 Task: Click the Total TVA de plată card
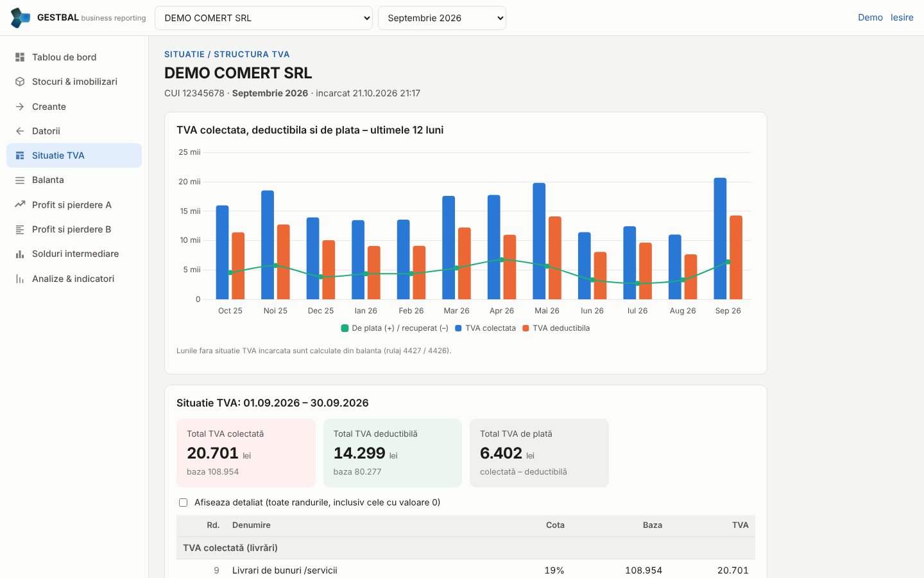tap(539, 453)
